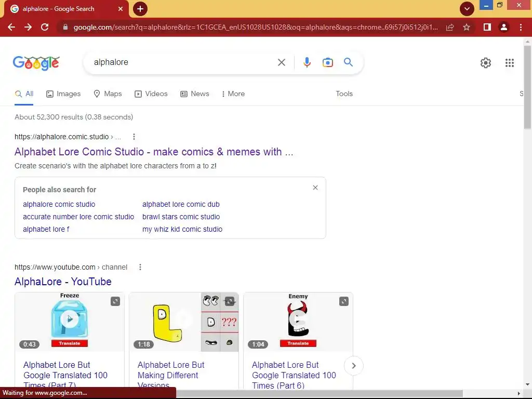
Task: Click the vertical page scrollbar
Action: [x=527, y=87]
